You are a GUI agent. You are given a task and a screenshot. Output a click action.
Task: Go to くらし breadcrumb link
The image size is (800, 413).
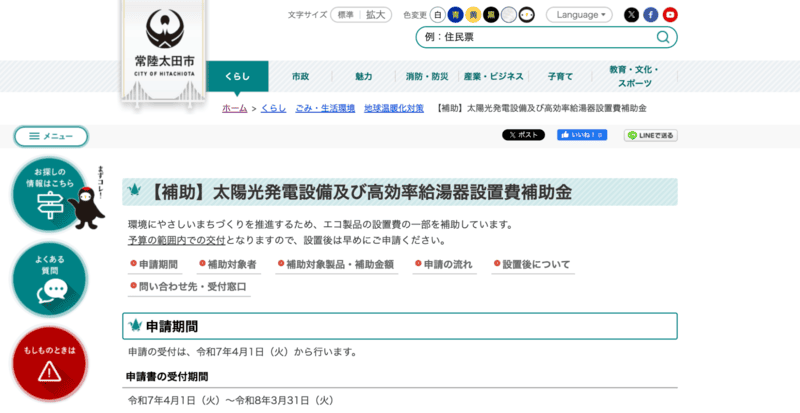[273, 108]
